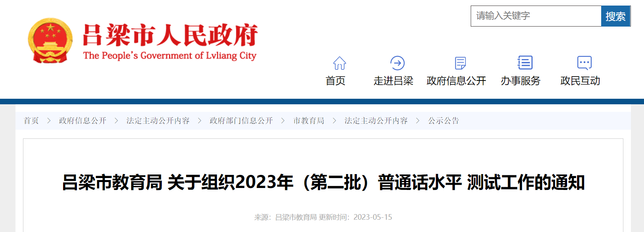This screenshot has width=644, height=232.
Task: Click the arrow-in-circle icon above 走进吕梁
Action: point(397,63)
